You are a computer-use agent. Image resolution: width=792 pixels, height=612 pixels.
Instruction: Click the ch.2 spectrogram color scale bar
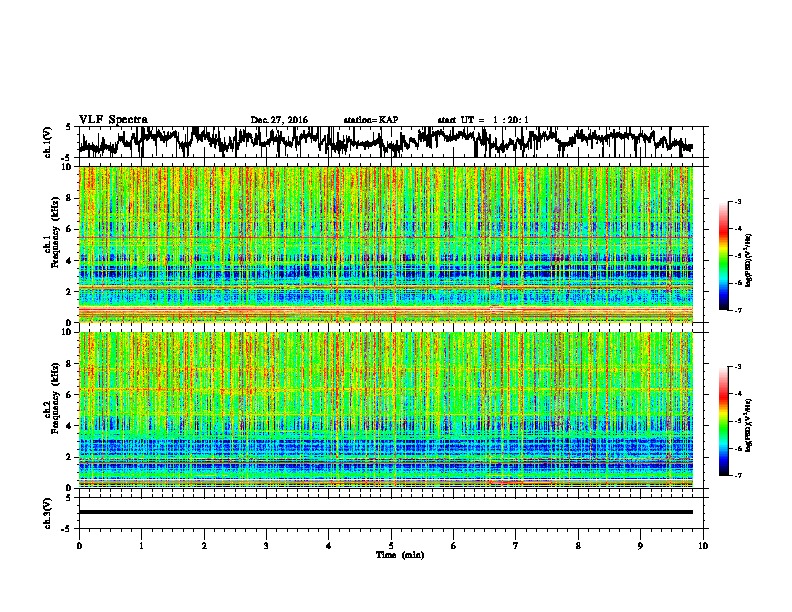[723, 421]
